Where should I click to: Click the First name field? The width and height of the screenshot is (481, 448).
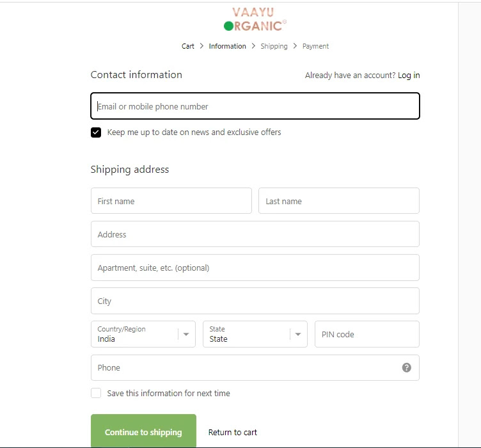[x=171, y=201]
